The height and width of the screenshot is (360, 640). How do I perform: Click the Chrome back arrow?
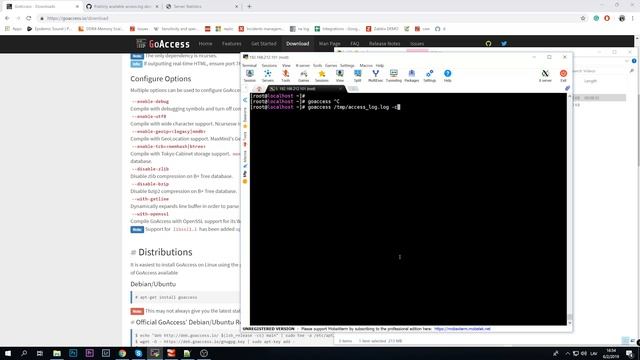click(7, 18)
